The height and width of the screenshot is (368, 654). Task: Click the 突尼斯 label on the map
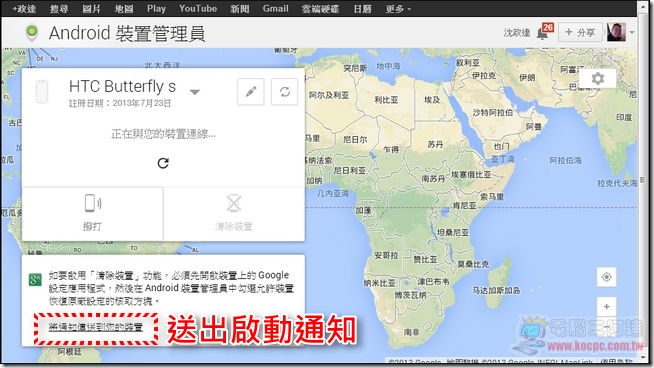355,68
